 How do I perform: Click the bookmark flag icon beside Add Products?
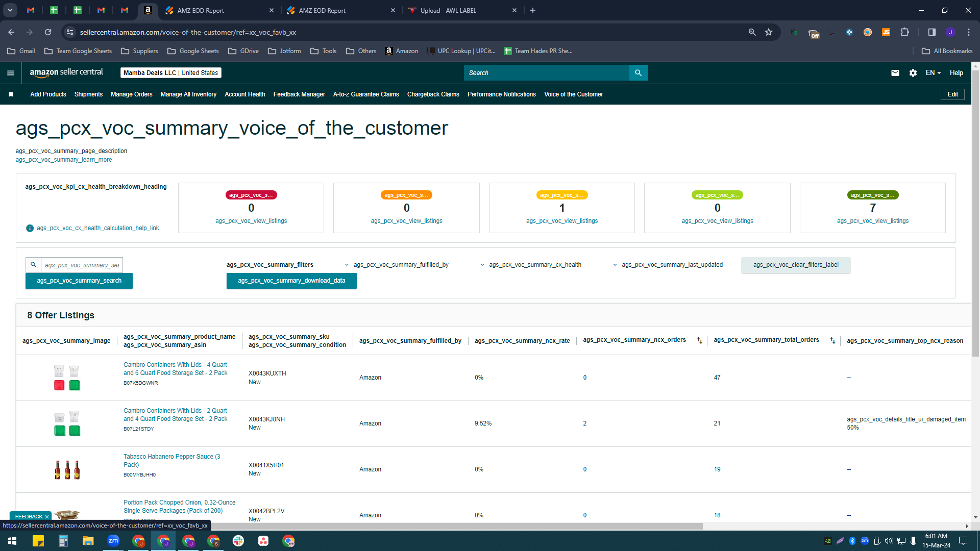click(11, 94)
